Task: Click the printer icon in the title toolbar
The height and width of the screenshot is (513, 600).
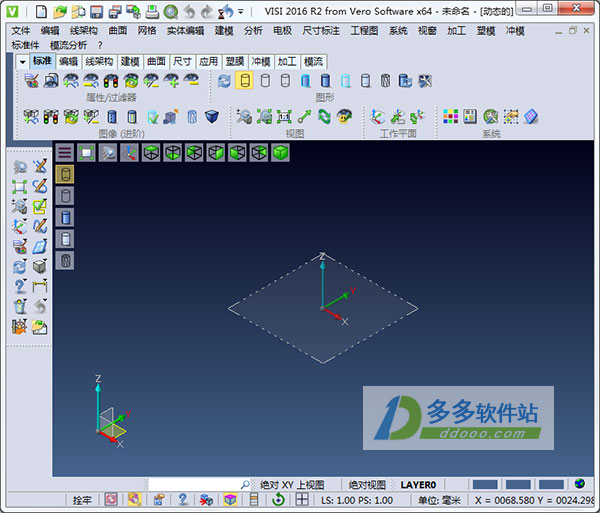Action: 152,11
